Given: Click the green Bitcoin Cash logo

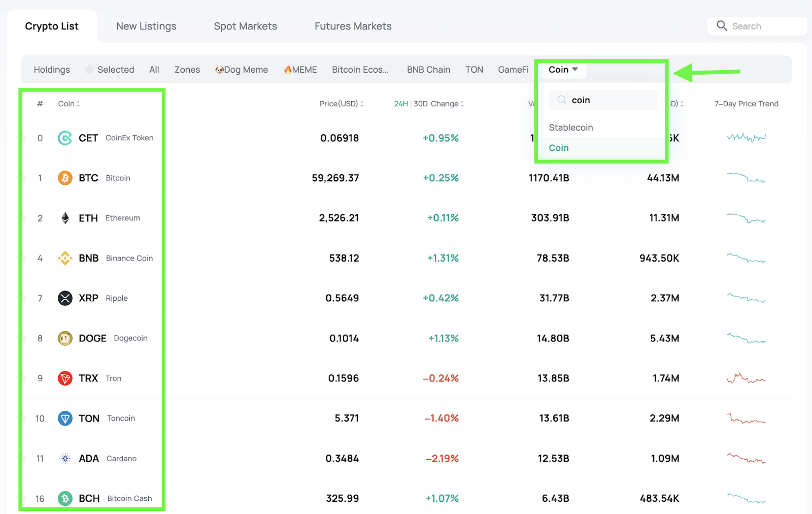Looking at the screenshot, I should coord(65,499).
